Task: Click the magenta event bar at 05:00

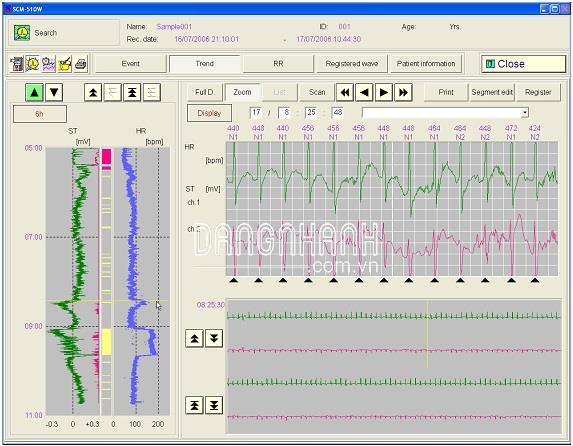Action: tap(106, 156)
